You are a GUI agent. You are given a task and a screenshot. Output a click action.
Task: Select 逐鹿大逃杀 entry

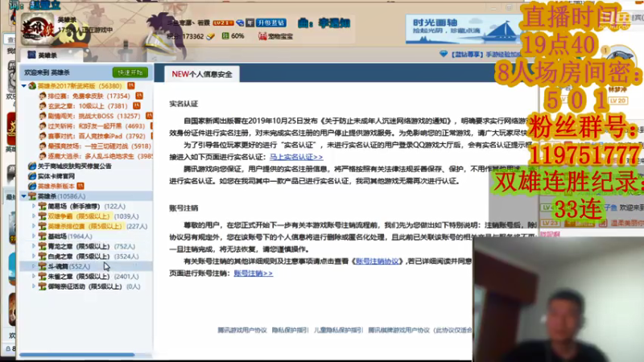click(x=100, y=156)
